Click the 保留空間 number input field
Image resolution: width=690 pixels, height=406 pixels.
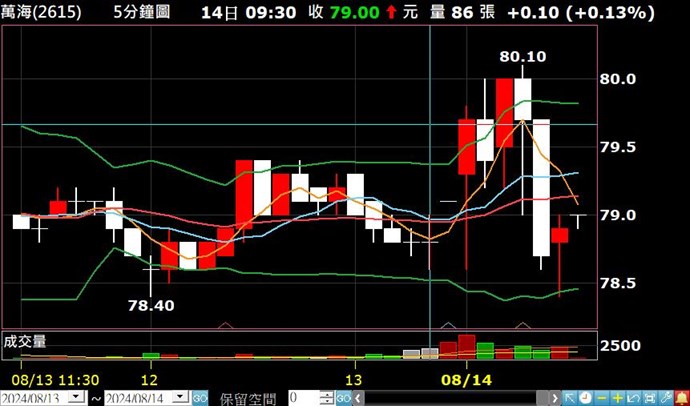coord(306,398)
